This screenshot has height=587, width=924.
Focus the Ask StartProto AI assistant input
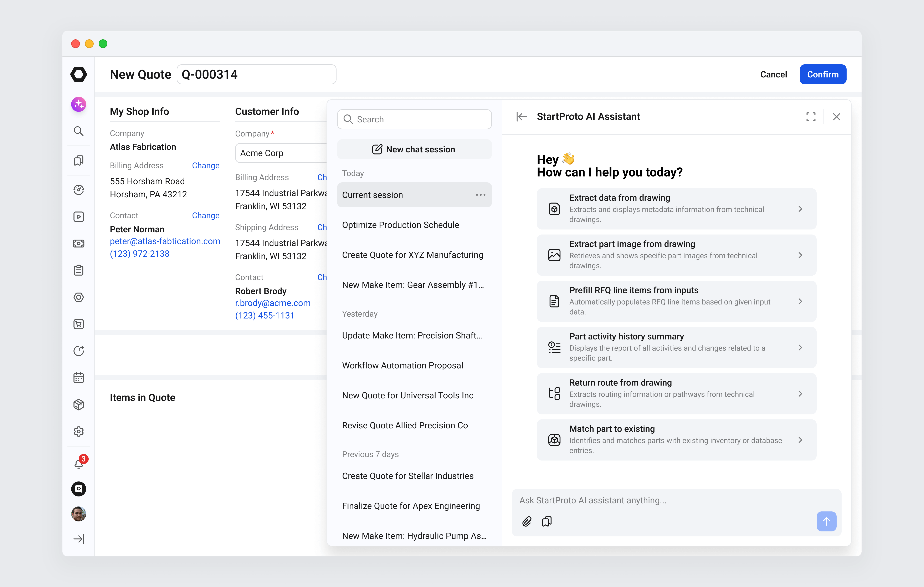(x=677, y=500)
